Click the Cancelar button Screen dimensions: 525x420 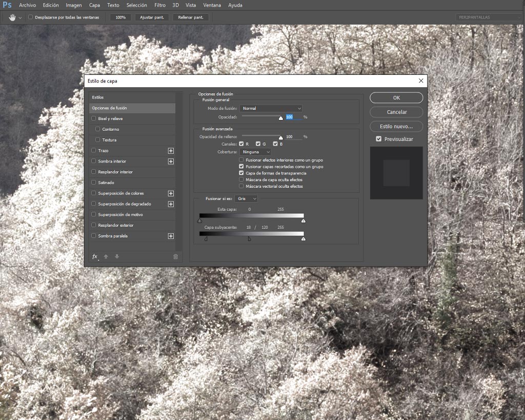(396, 112)
